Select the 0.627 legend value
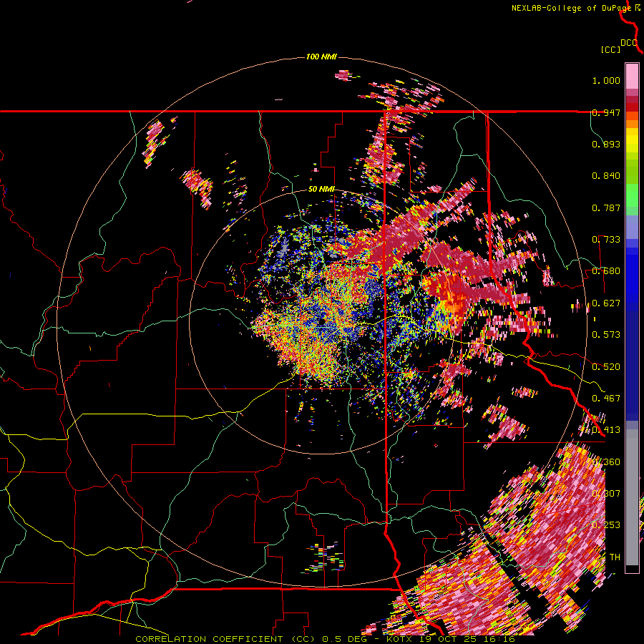The image size is (644, 644). 606,303
